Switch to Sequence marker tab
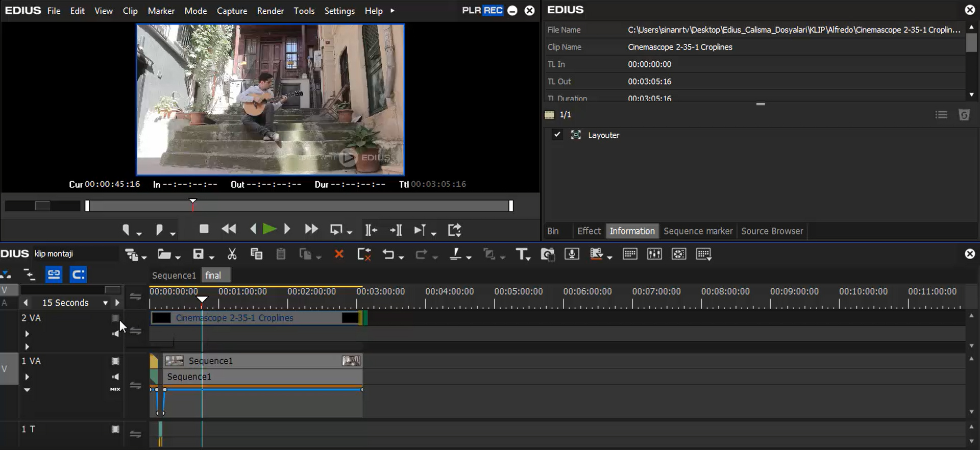 pyautogui.click(x=698, y=231)
